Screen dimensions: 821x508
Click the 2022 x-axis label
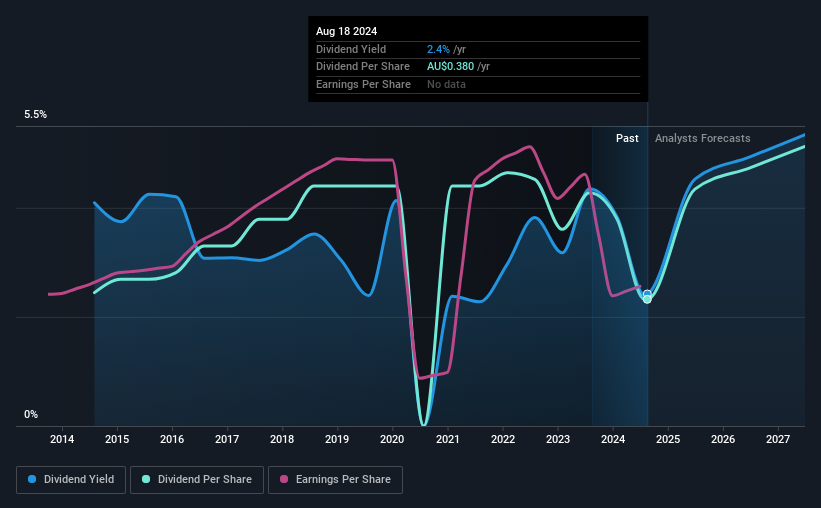pyautogui.click(x=503, y=439)
